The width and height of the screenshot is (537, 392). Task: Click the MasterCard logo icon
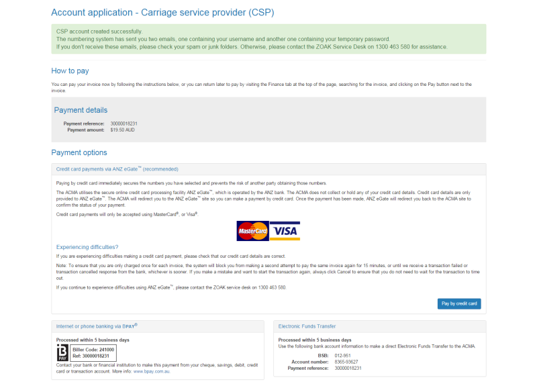point(252,231)
